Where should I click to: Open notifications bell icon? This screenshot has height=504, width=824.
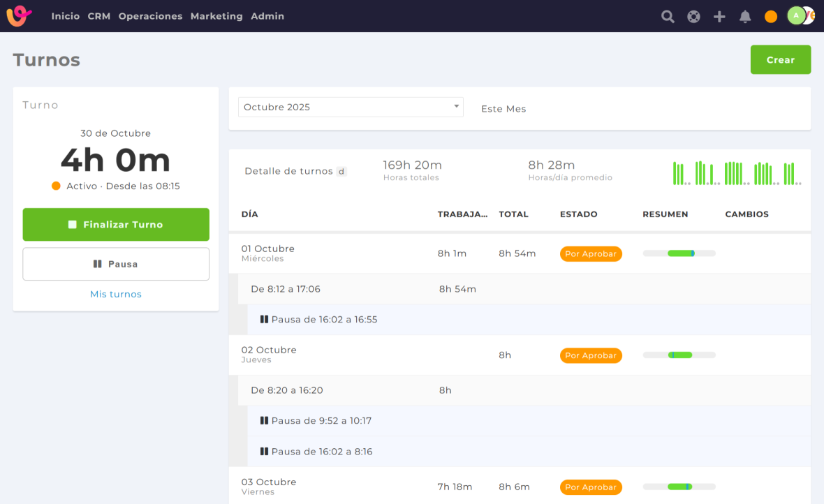[745, 17]
